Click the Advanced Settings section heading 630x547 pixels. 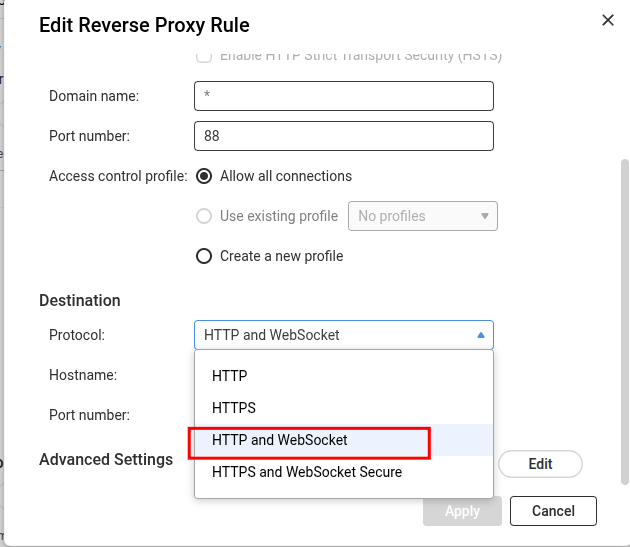click(106, 460)
